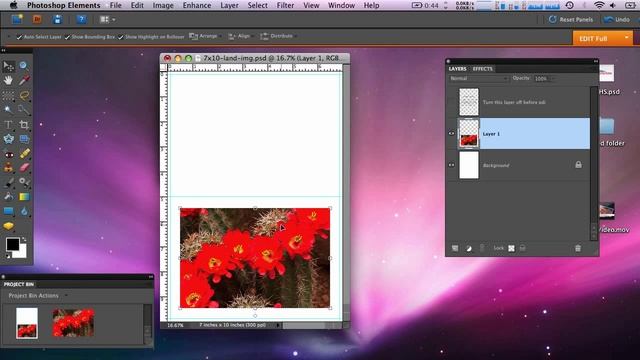The image size is (640, 360).
Task: Click the Help question mark icon
Action: click(81, 19)
